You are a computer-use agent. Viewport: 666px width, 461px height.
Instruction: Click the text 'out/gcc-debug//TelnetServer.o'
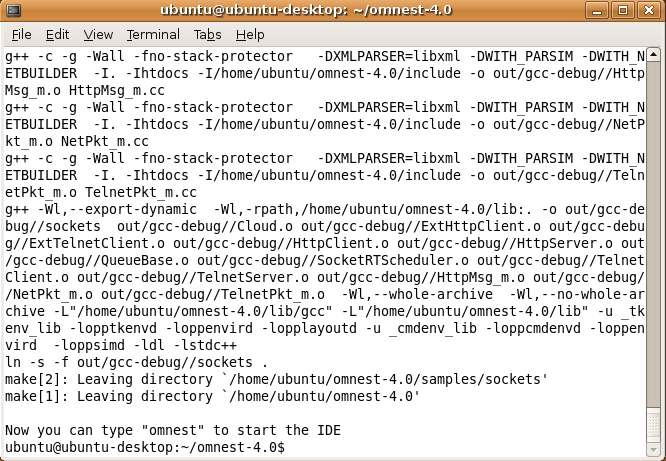click(193, 277)
